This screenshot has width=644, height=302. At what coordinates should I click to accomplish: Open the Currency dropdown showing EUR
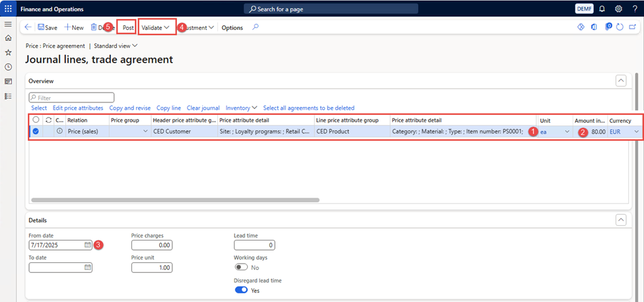click(636, 132)
